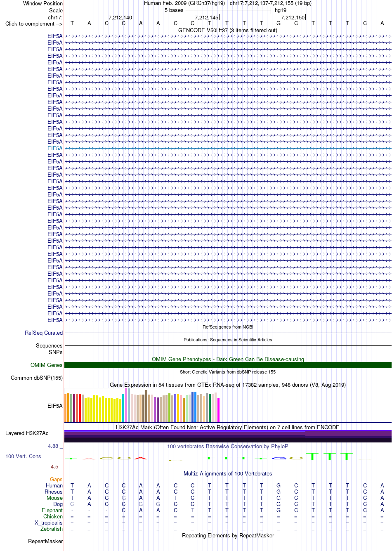Select the 'Mouse' alignment row label
Viewport: 392px width, 551px height.
point(54,498)
